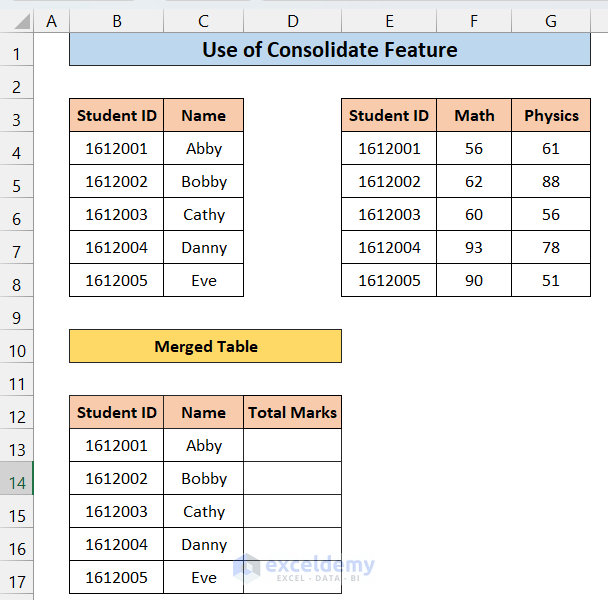
Task: Select the 'Total Marks' header cell
Action: coord(292,412)
